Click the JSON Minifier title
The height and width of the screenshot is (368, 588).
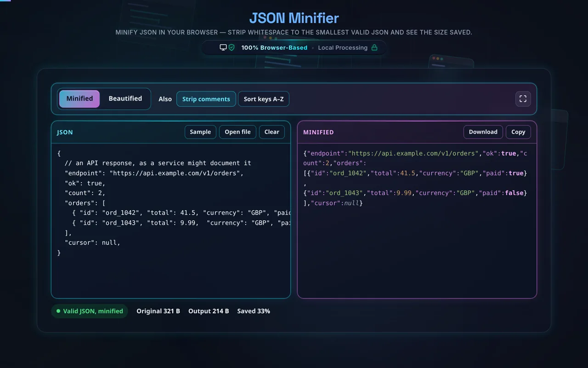click(294, 18)
